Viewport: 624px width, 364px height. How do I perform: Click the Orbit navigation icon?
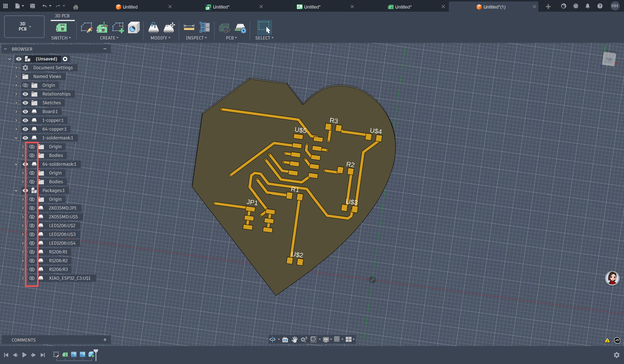coord(272,339)
